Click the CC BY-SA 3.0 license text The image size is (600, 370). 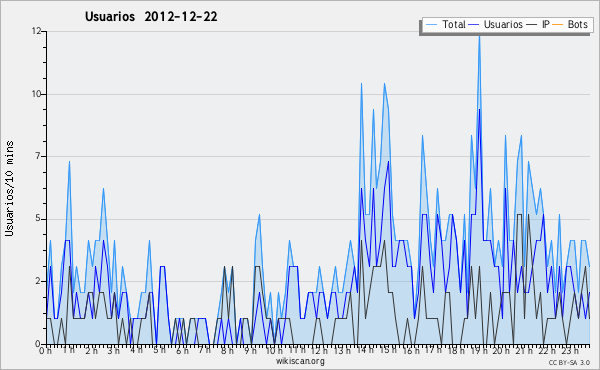click(569, 362)
